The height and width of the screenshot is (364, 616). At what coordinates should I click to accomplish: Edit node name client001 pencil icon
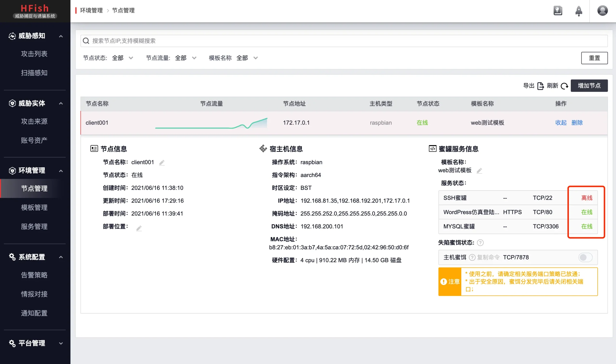[162, 162]
